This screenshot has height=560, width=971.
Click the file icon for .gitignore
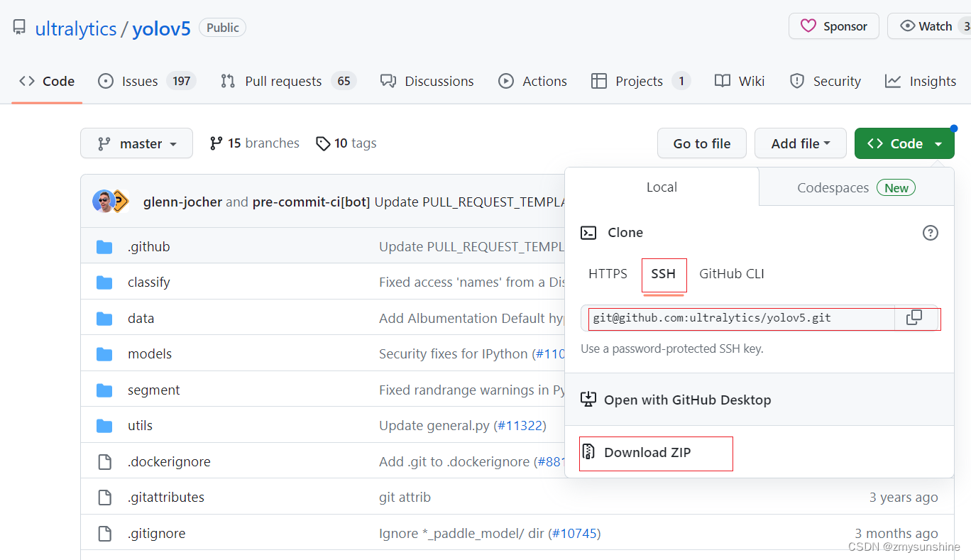(104, 534)
